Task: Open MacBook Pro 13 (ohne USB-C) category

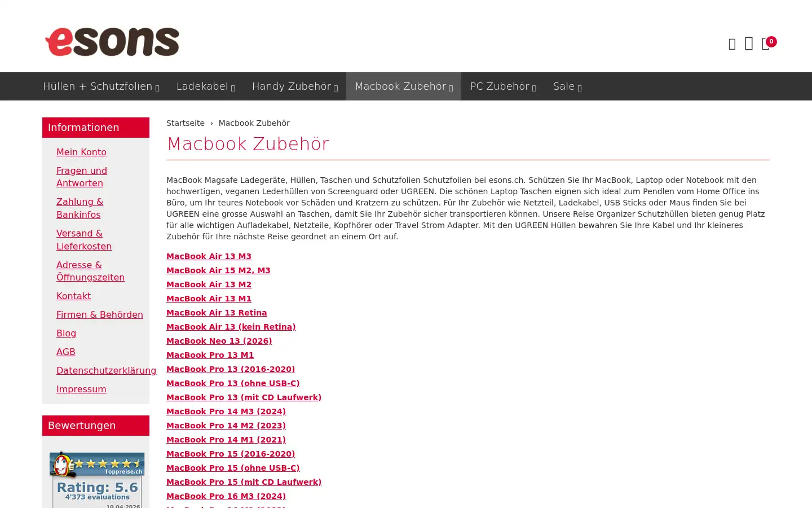Action: [233, 383]
